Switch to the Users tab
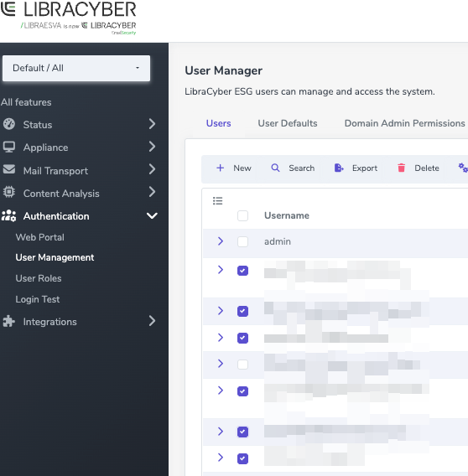This screenshot has height=476, width=468. [219, 123]
